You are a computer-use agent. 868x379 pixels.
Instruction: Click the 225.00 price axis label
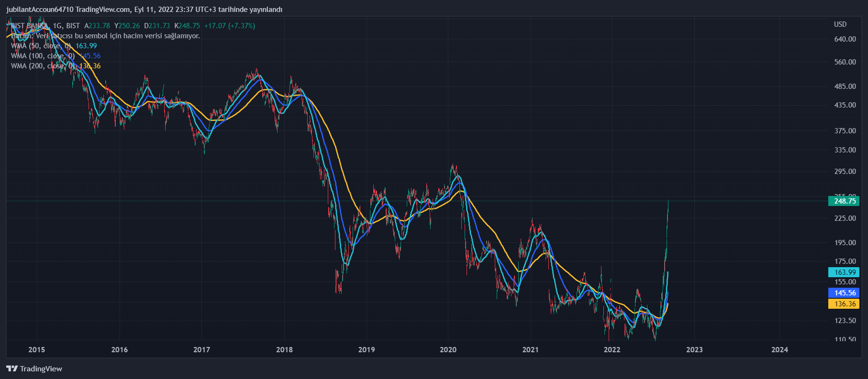coord(845,218)
